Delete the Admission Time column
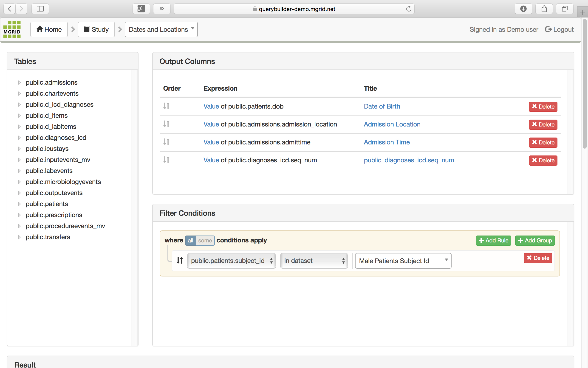Screen dimensions: 588x368 click(x=543, y=143)
